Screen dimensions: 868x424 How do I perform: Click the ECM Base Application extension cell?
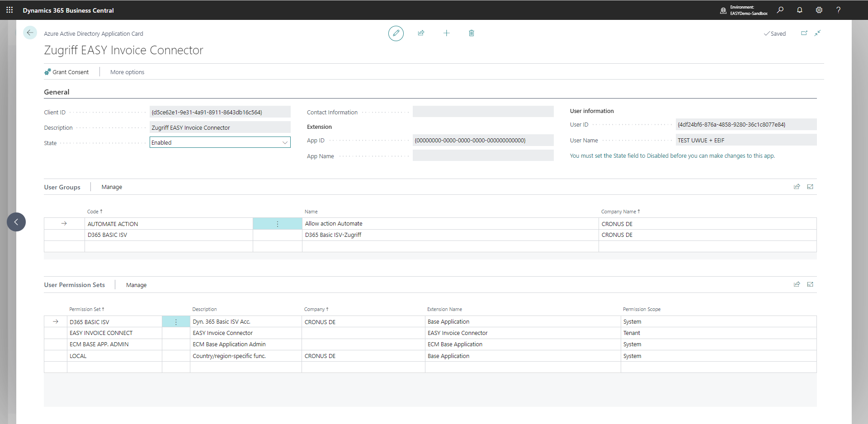[x=523, y=344]
